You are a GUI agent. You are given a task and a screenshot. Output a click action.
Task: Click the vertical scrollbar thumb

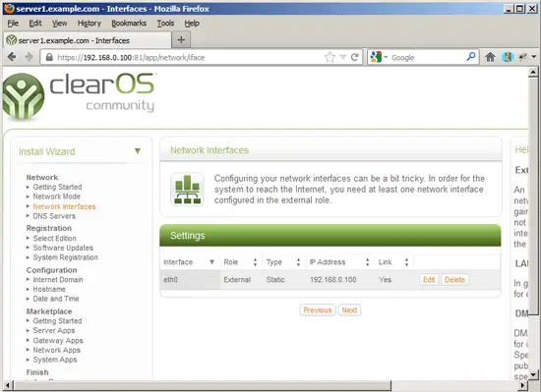[533, 196]
